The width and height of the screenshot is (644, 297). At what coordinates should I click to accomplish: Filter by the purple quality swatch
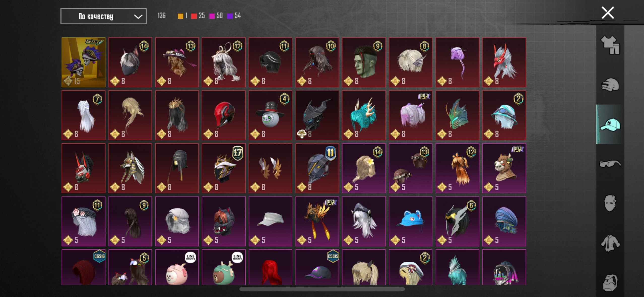pos(230,16)
